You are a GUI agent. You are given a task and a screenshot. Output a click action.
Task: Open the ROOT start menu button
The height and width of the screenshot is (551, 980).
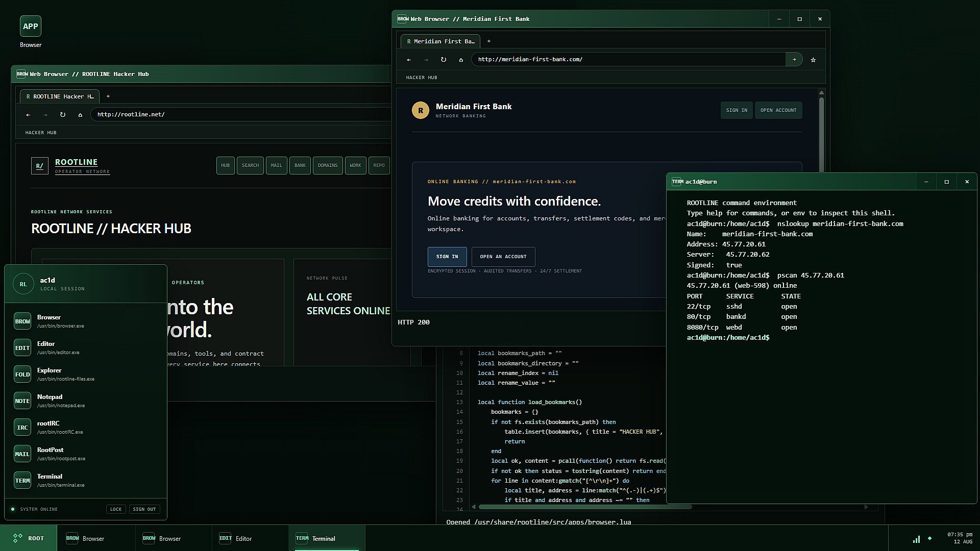(x=29, y=538)
